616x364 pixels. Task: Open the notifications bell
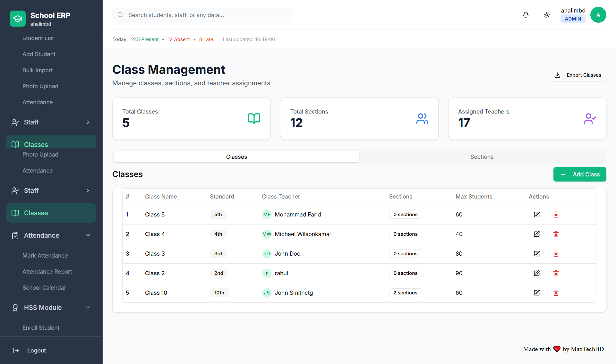click(526, 15)
